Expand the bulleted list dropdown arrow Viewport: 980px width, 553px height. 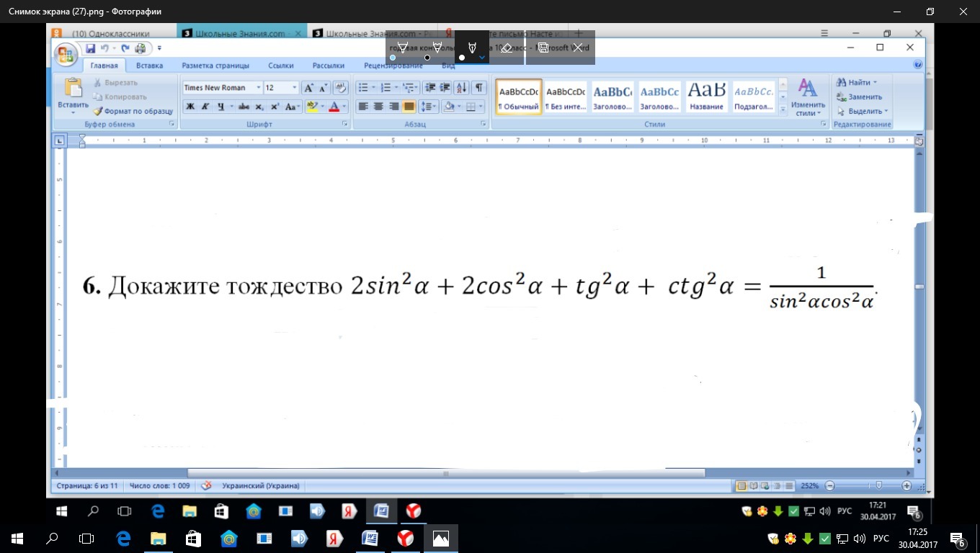(374, 88)
